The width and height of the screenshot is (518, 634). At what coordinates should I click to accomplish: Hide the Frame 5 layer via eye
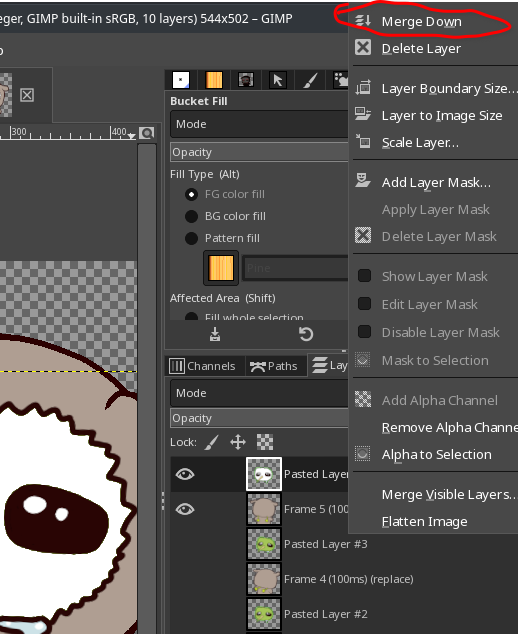(185, 509)
